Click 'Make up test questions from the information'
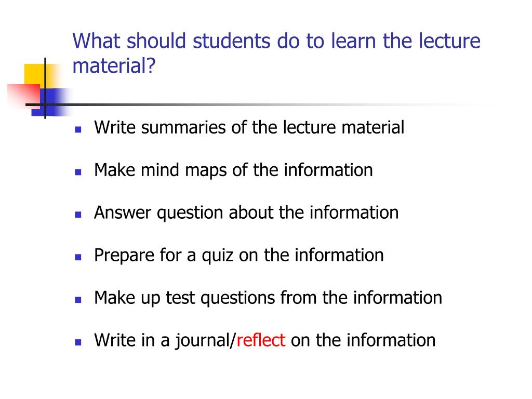532x399 pixels. coord(268,298)
